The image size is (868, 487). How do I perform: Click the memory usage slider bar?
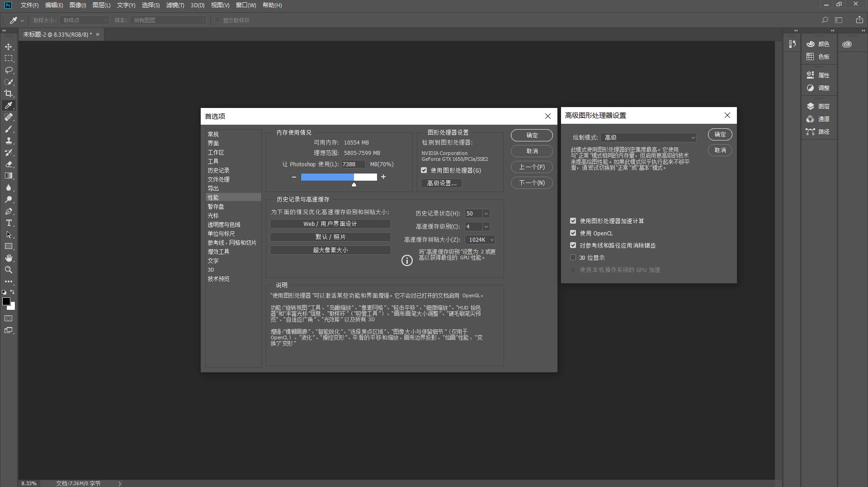[339, 177]
